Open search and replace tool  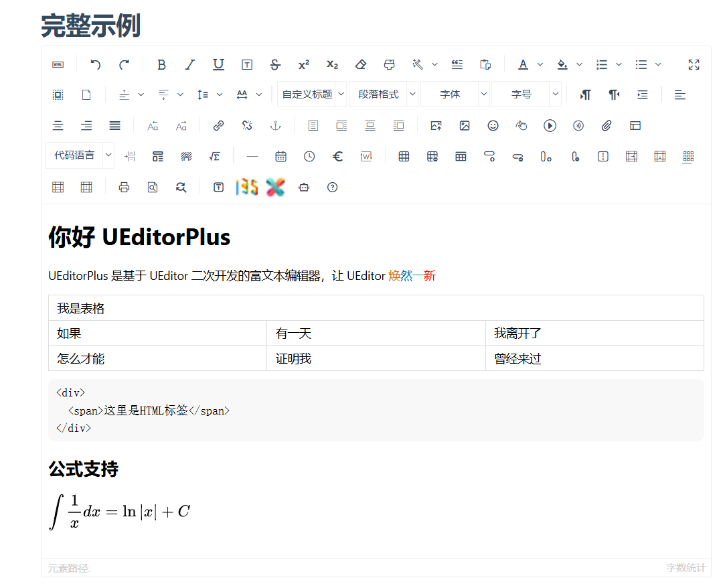181,188
